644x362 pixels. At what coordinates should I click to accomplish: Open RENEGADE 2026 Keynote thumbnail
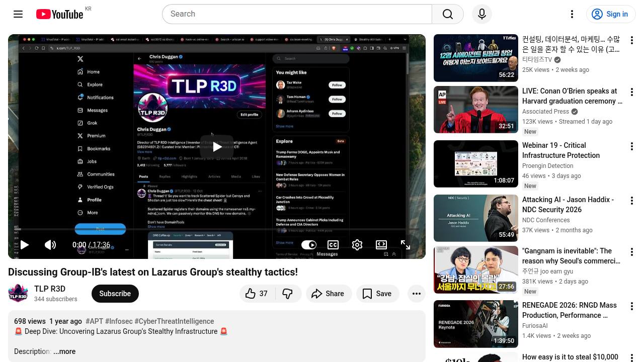click(x=476, y=324)
